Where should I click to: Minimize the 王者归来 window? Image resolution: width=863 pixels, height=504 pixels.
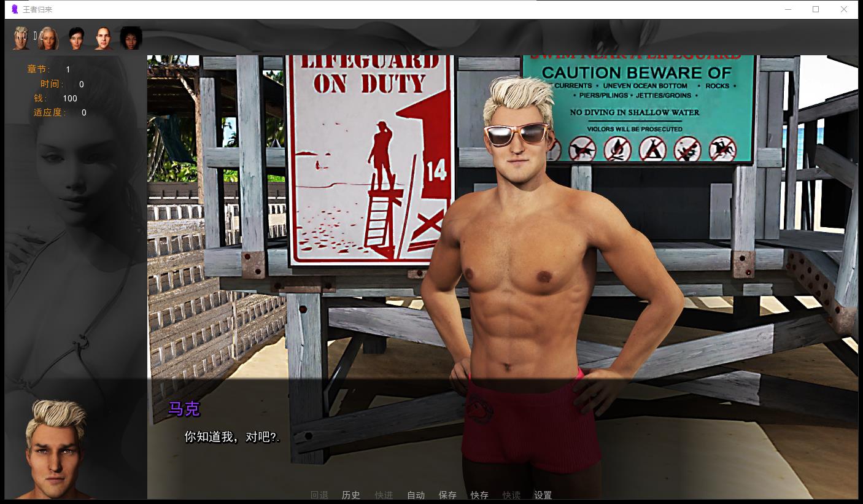point(788,9)
